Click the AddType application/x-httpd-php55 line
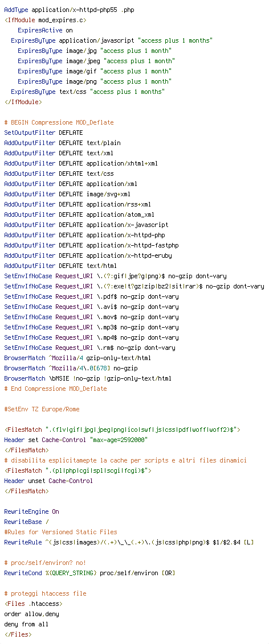 pyautogui.click(x=69, y=10)
